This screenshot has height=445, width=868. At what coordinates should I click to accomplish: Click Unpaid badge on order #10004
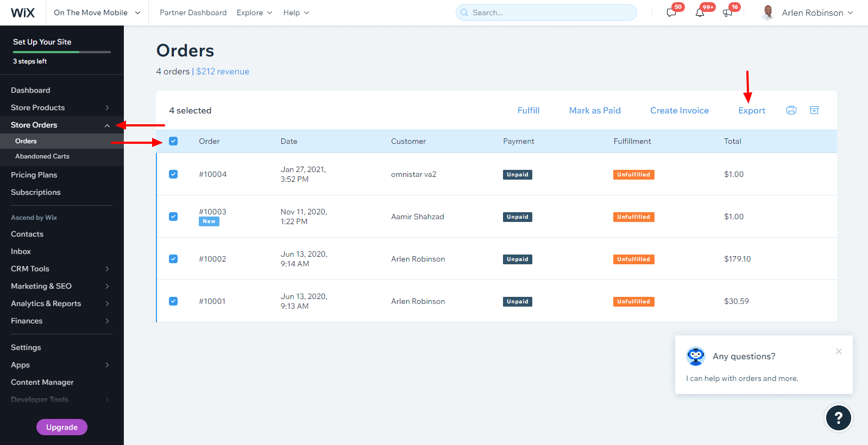point(518,175)
